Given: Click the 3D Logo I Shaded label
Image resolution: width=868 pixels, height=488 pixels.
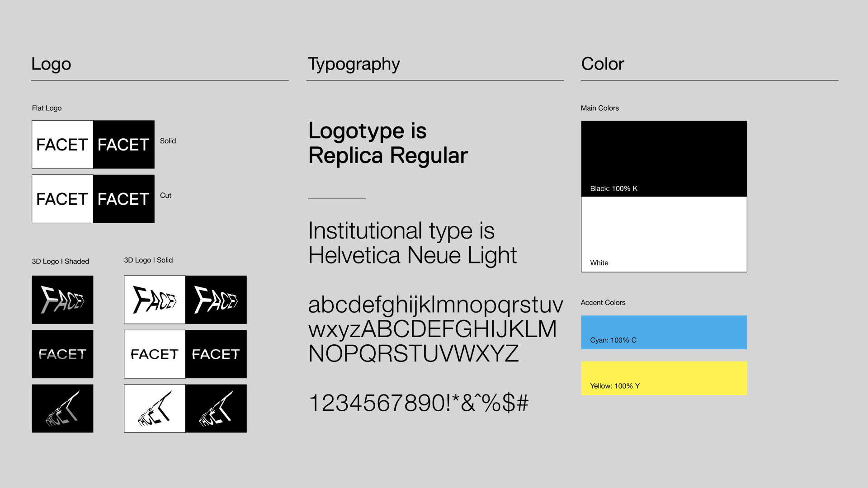Looking at the screenshot, I should tap(61, 262).
